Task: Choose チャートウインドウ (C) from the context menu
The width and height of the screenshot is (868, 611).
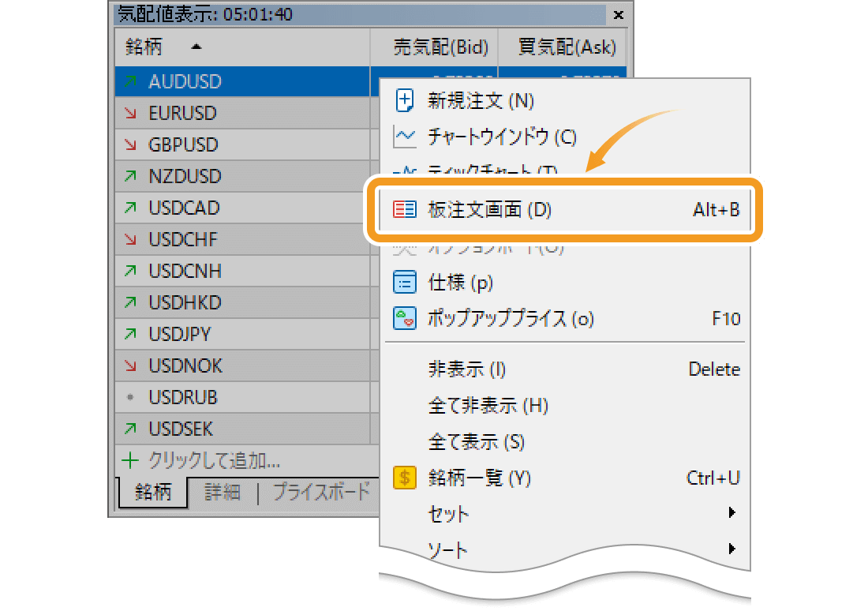Action: [565, 137]
